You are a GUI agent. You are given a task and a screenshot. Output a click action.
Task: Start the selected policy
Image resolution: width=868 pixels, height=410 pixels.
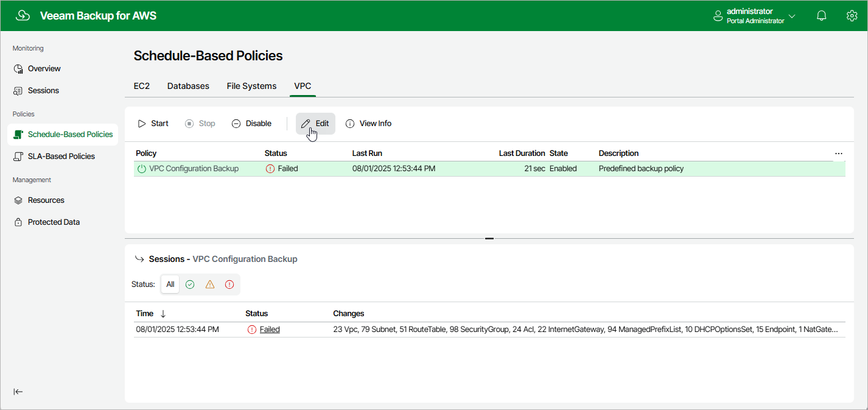pos(153,124)
